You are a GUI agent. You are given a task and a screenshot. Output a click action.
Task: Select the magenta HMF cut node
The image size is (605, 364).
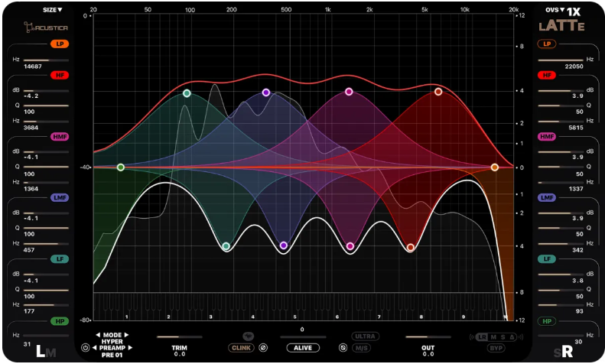click(x=350, y=246)
